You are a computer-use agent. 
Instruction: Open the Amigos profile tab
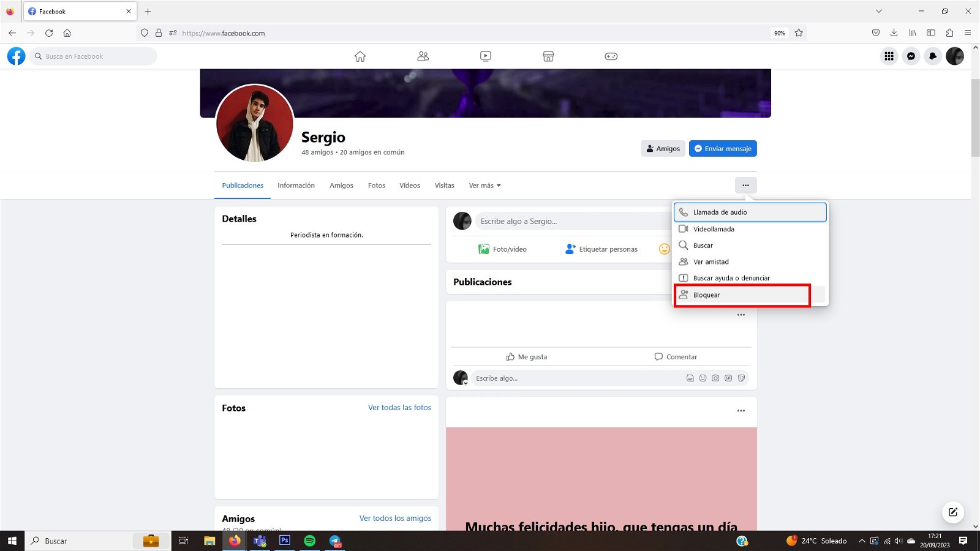(x=341, y=186)
